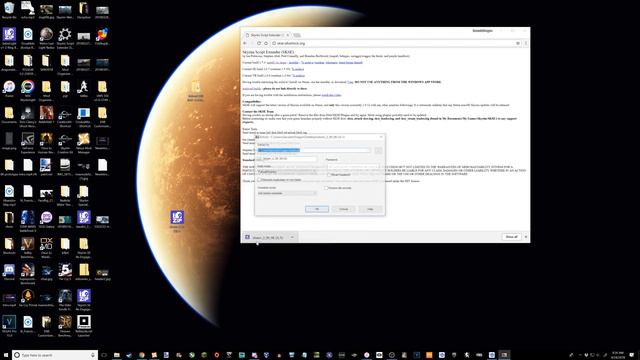Open Task View on the taskbar
The height and width of the screenshot is (360, 640).
click(x=104, y=355)
